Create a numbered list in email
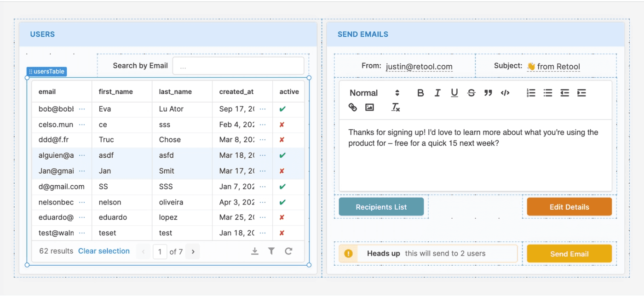Viewport: 644px width, 296px height. [x=531, y=93]
